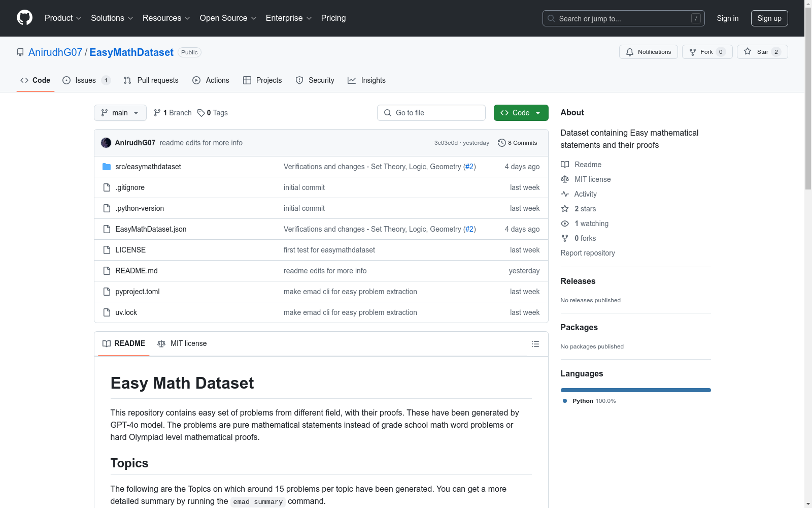812x508 pixels.
Task: Click the Report repository link
Action: point(588,253)
